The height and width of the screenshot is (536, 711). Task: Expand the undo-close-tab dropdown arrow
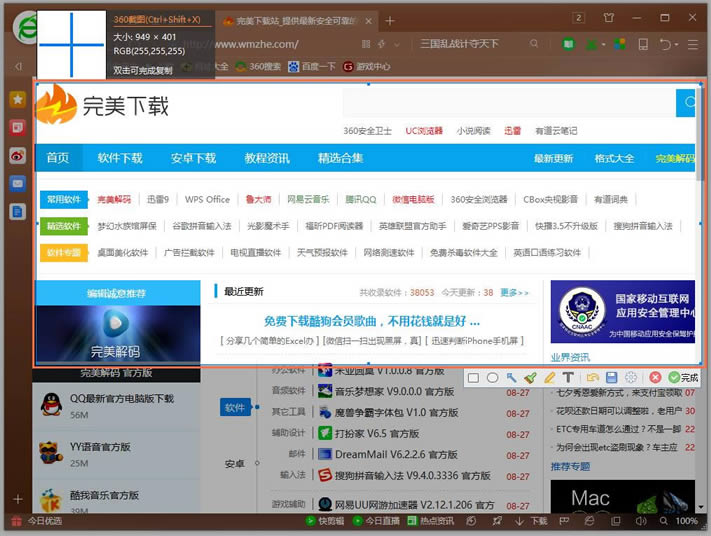pos(676,44)
